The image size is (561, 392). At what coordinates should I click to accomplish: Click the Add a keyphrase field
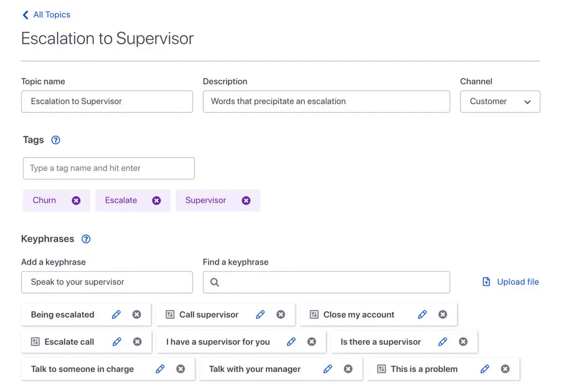107,282
